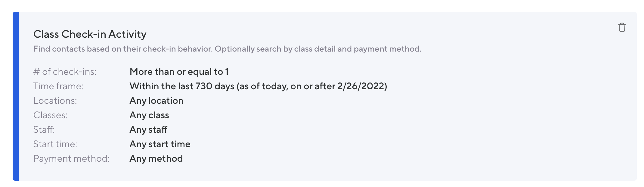Select the 'Any start time' value
This screenshot has width=644, height=187.
(x=160, y=144)
